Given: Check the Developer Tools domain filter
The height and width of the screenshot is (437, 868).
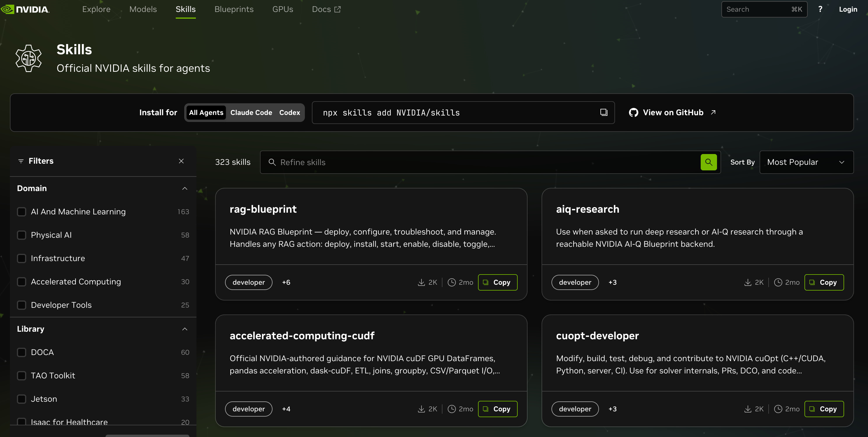Looking at the screenshot, I should pos(22,305).
